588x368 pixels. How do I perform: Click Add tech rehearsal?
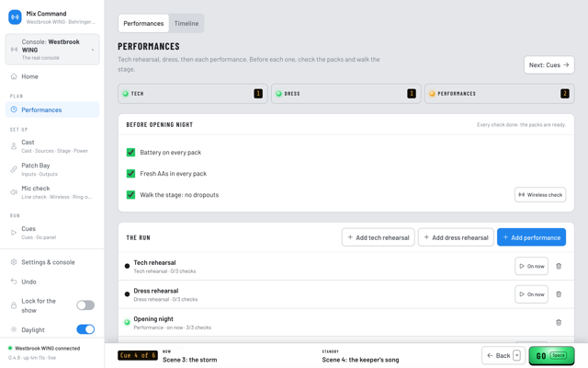[378, 237]
